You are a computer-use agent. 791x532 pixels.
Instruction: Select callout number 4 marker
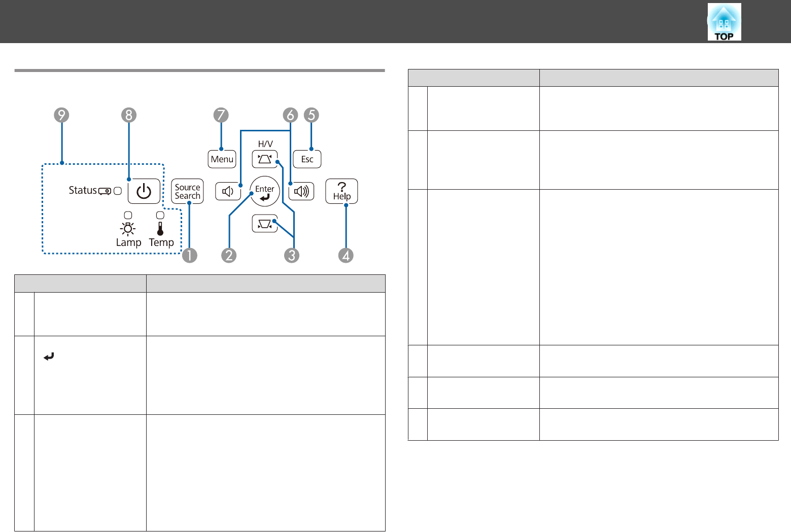346,255
